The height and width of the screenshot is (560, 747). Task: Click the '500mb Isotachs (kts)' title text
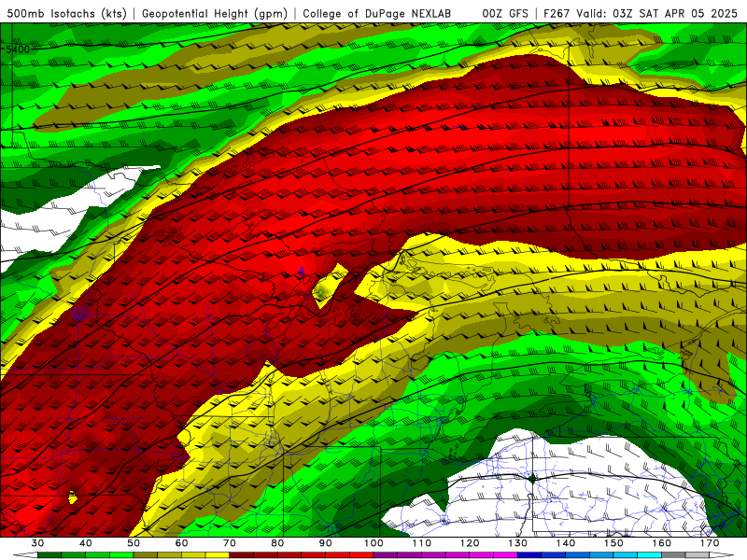click(66, 13)
